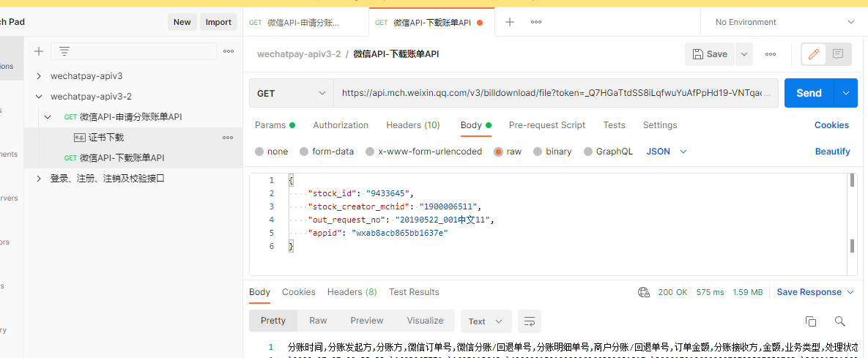Open the Authorization tab
Screen dimensions: 868x358
[341, 125]
